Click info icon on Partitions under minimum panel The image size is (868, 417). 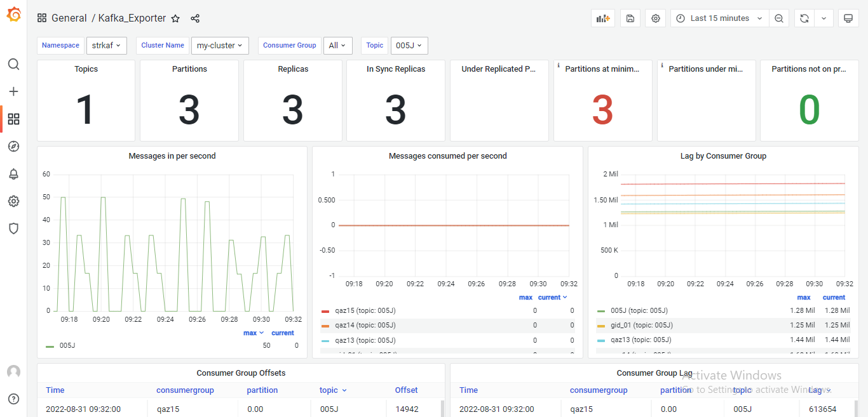tap(661, 65)
